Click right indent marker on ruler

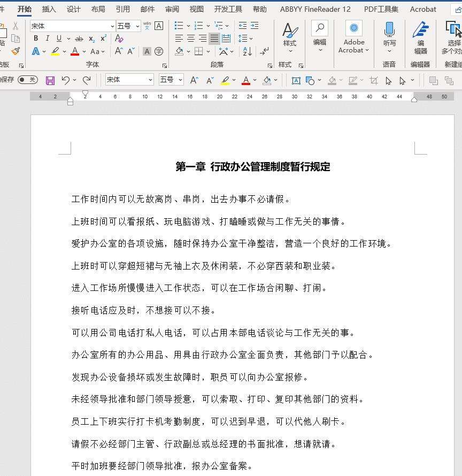coord(414,99)
